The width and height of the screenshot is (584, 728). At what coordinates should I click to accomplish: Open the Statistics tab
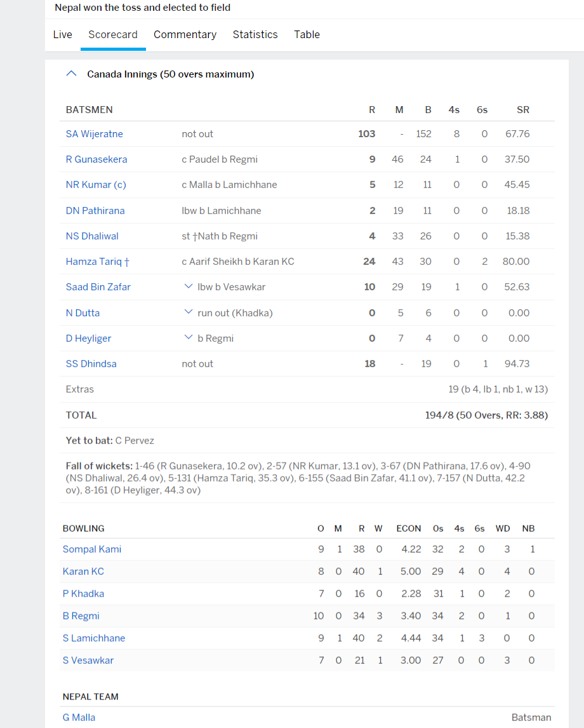coord(255,34)
